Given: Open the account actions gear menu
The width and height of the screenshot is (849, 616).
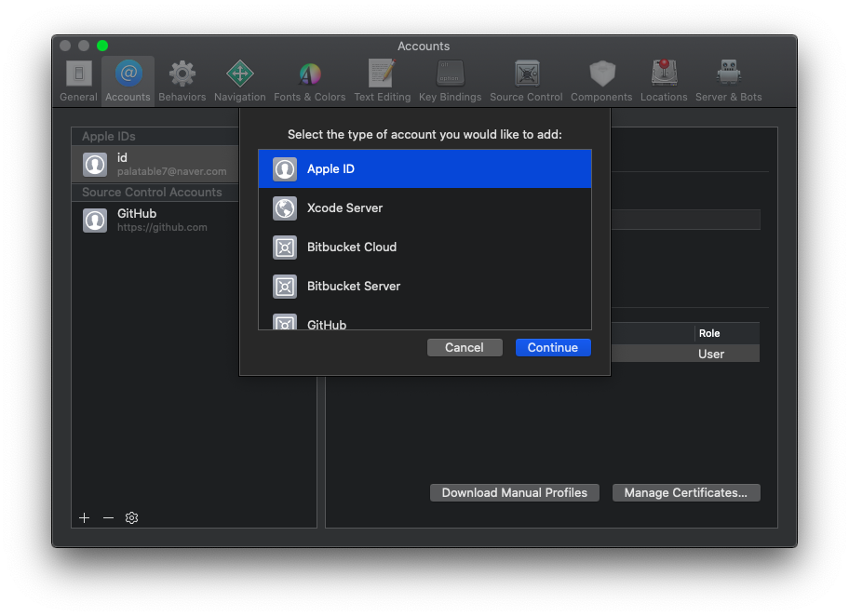Looking at the screenshot, I should pyautogui.click(x=131, y=518).
